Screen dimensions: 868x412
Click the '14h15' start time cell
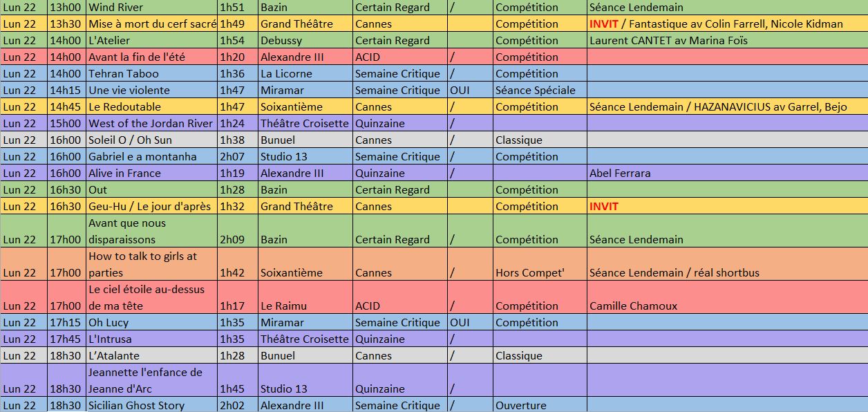[x=66, y=91]
